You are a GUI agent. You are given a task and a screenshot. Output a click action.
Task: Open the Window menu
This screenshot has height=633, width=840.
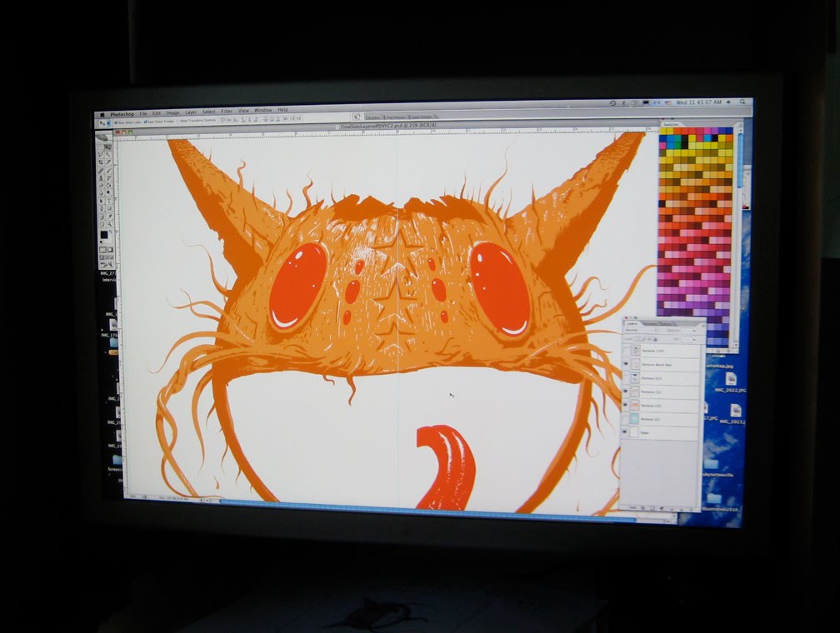click(263, 110)
